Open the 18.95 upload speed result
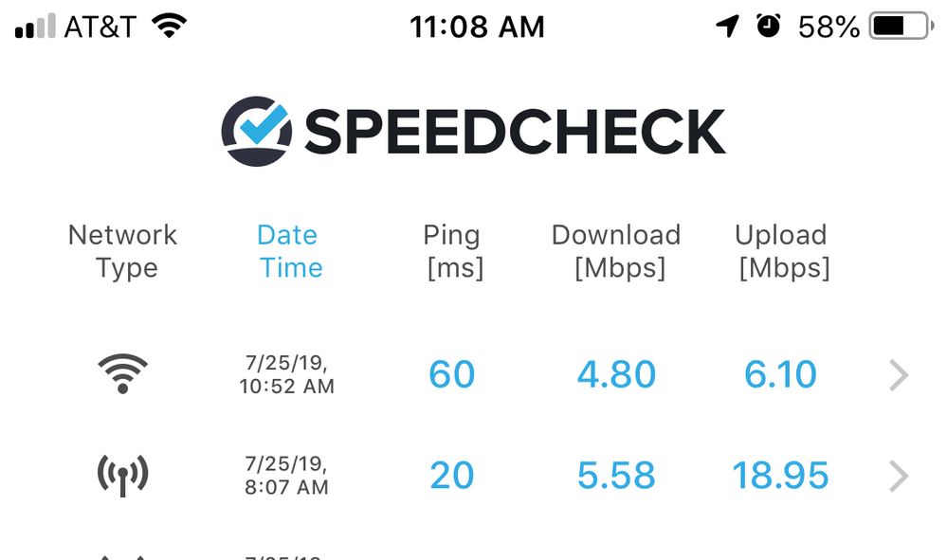The height and width of the screenshot is (560, 947). (780, 476)
